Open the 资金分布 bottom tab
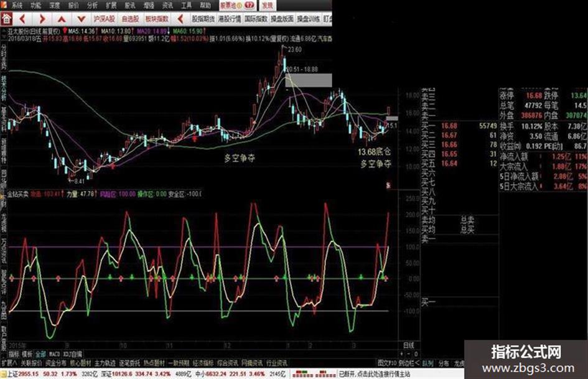The width and height of the screenshot is (588, 379). point(56,363)
